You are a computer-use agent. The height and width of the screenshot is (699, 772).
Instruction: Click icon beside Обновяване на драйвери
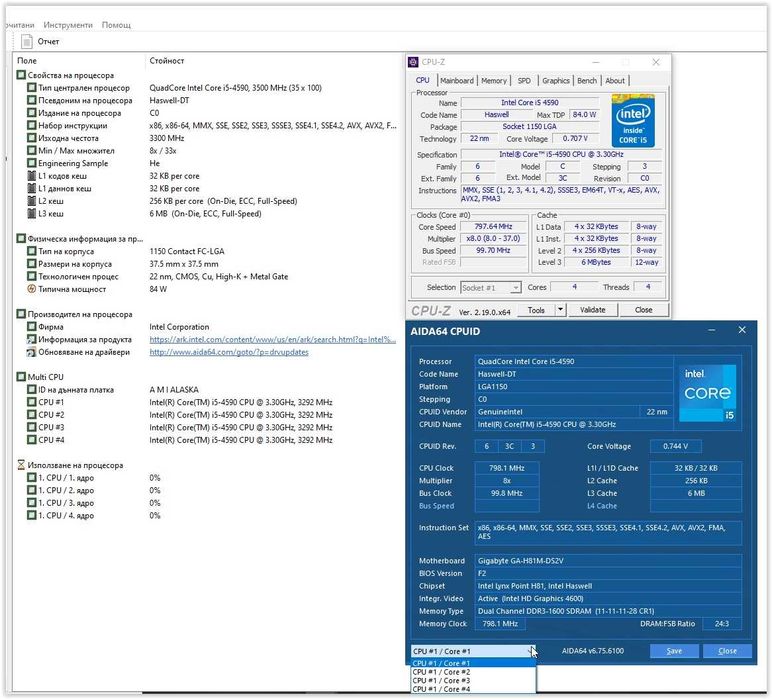pyautogui.click(x=32, y=352)
